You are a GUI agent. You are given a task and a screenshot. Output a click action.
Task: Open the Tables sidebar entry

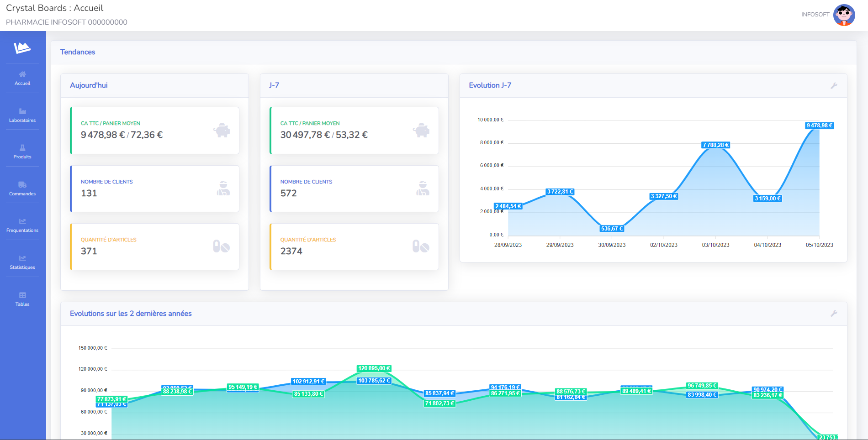pyautogui.click(x=22, y=299)
